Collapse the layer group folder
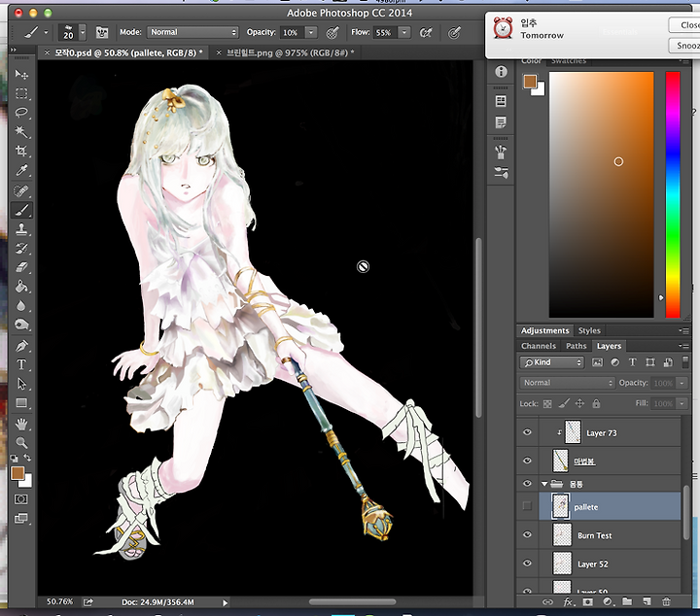Viewport: 700px width, 616px height. coord(544,484)
